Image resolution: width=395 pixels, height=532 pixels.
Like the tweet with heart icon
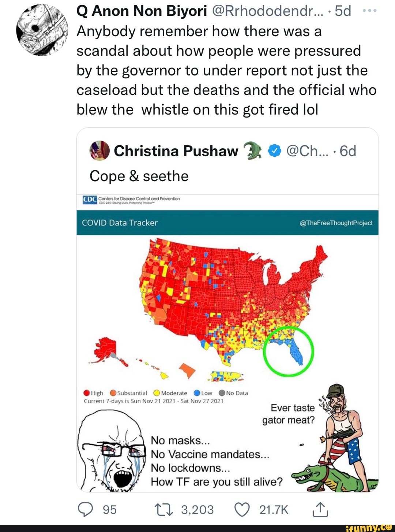[x=242, y=509]
